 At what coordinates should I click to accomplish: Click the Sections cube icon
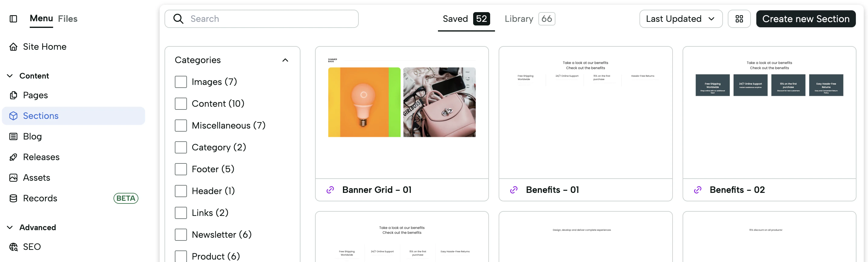(x=13, y=116)
